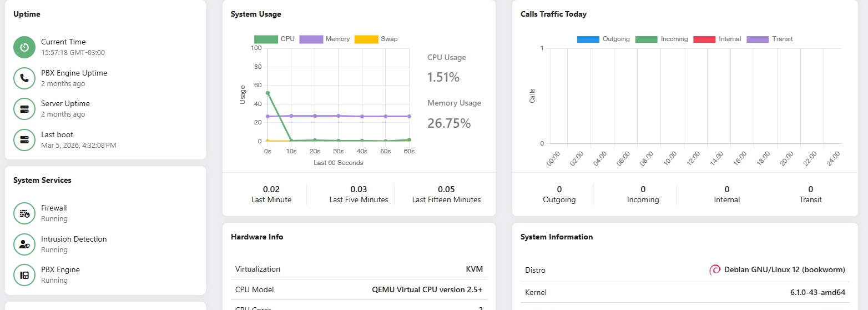Click the Virtualization value KVM

click(x=475, y=269)
